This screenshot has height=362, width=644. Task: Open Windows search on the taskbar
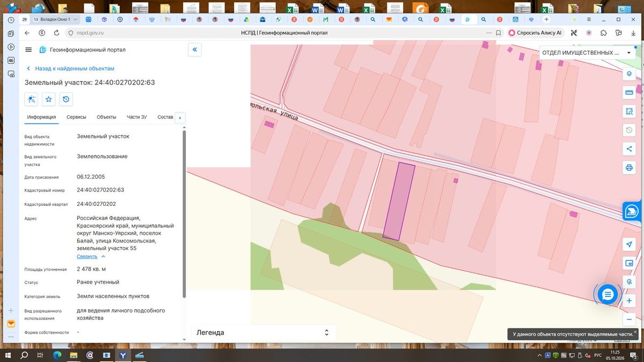[x=24, y=356]
